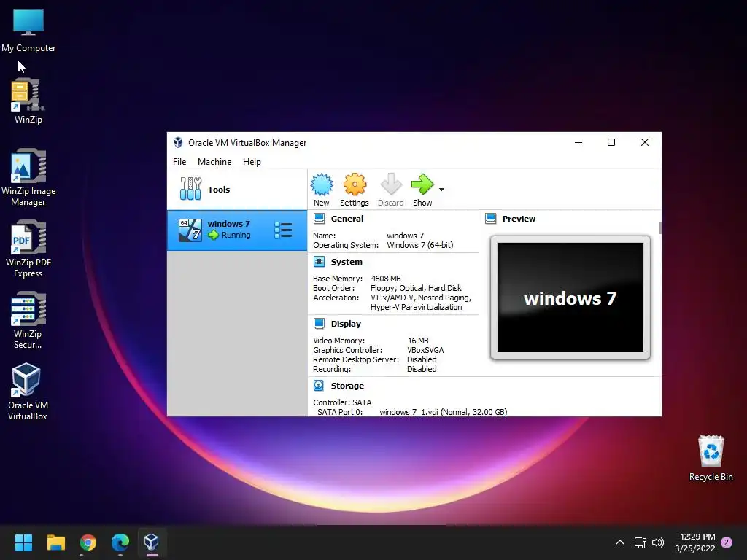The width and height of the screenshot is (747, 560).
Task: Open the Storage section heading
Action: click(347, 385)
